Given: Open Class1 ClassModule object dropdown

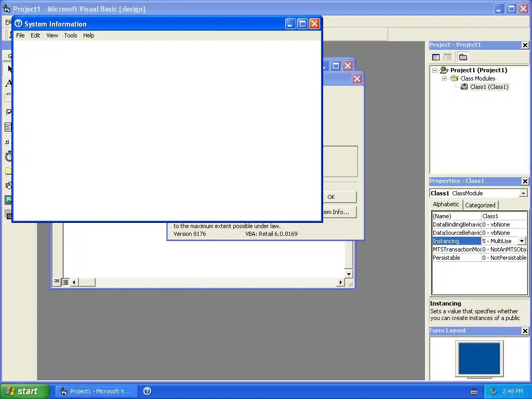Looking at the screenshot, I should [x=523, y=193].
